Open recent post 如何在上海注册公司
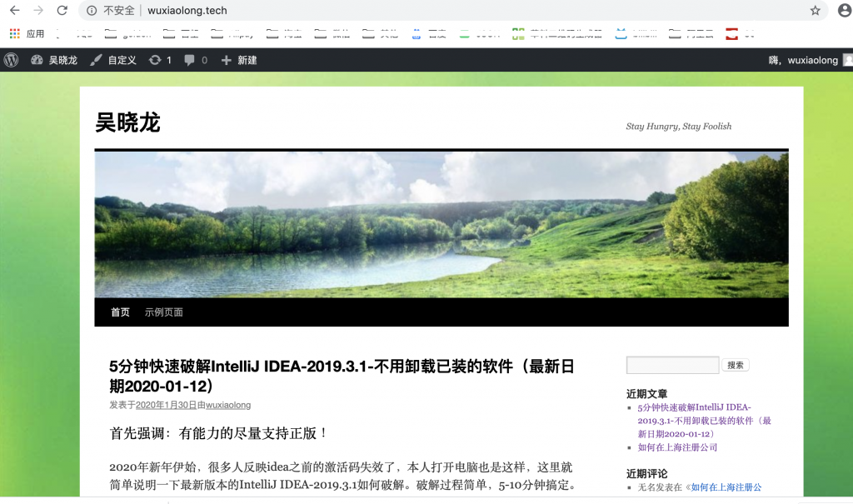 (677, 447)
